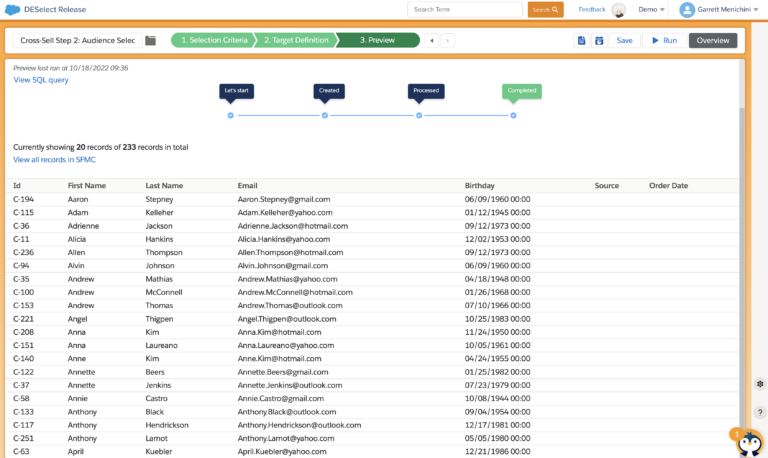This screenshot has height=458, width=768.
Task: Click the Salesforce cloud logo
Action: (13, 9)
